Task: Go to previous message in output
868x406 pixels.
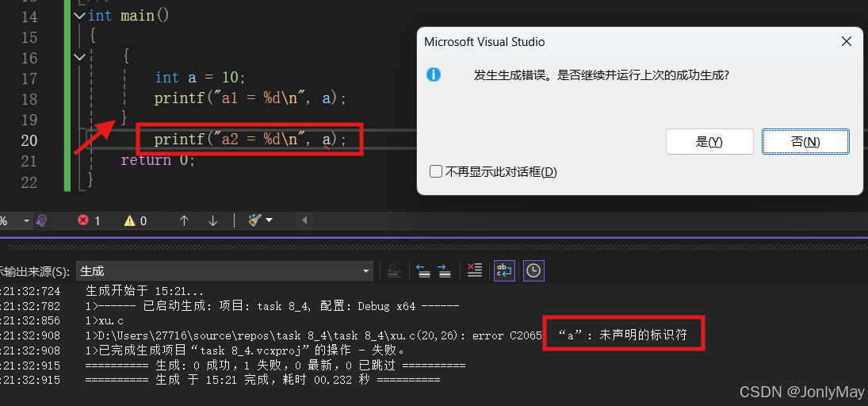Action: click(x=424, y=270)
